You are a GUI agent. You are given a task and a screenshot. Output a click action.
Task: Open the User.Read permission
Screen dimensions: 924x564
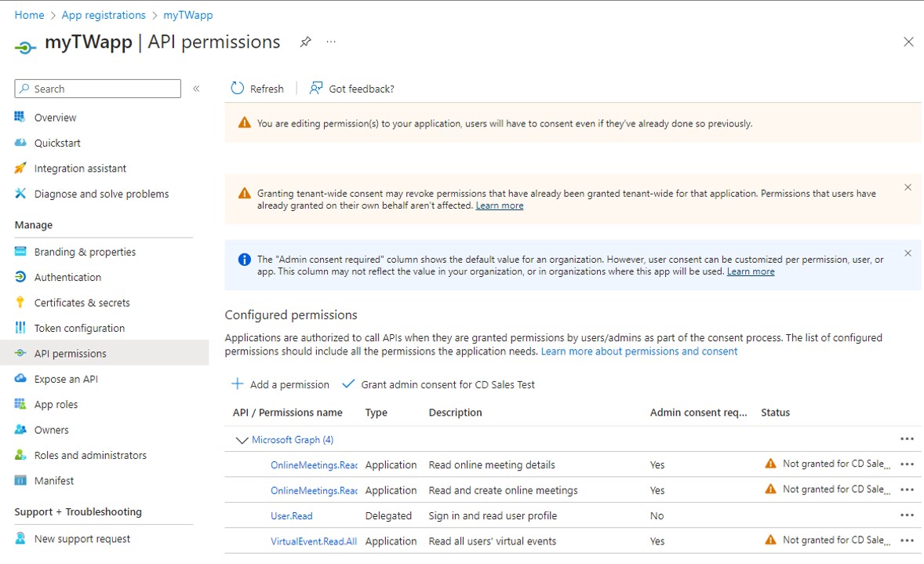tap(292, 515)
